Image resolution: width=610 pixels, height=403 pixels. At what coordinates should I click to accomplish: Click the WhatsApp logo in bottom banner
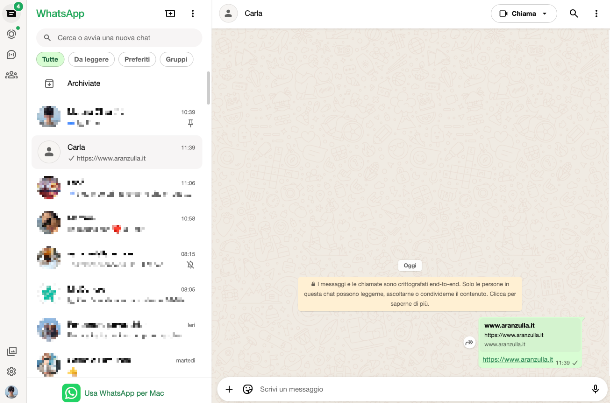(71, 393)
